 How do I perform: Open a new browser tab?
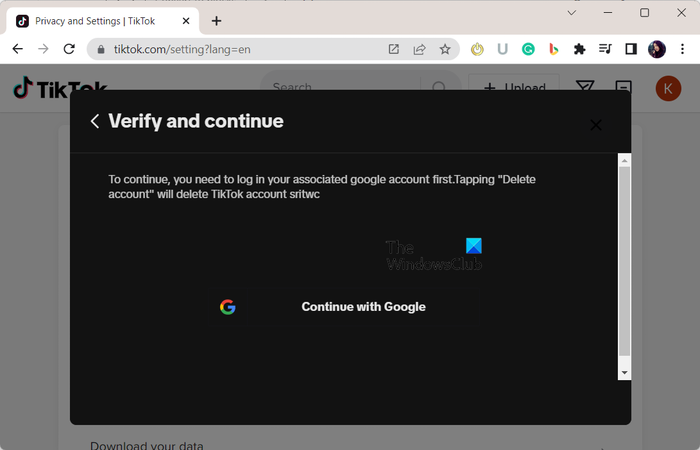217,21
